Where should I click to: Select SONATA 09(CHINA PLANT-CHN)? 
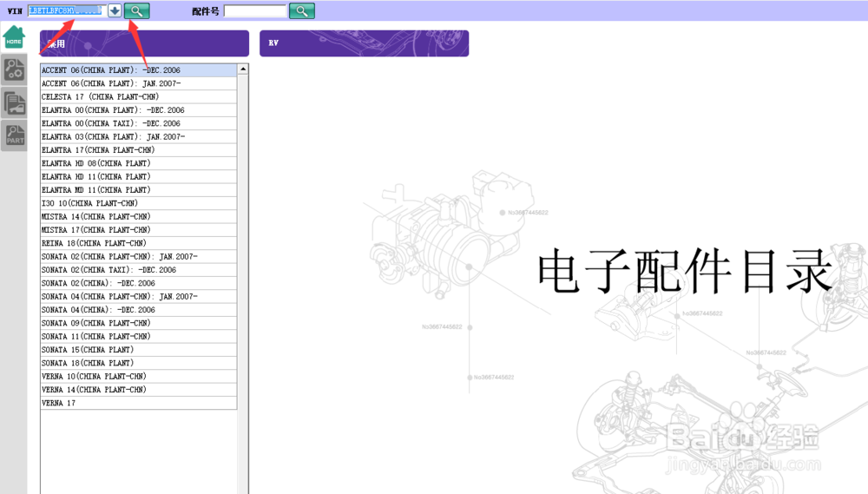(x=138, y=323)
